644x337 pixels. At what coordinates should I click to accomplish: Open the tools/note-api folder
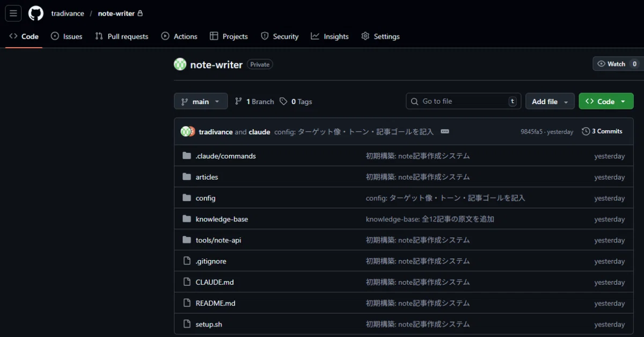(218, 240)
